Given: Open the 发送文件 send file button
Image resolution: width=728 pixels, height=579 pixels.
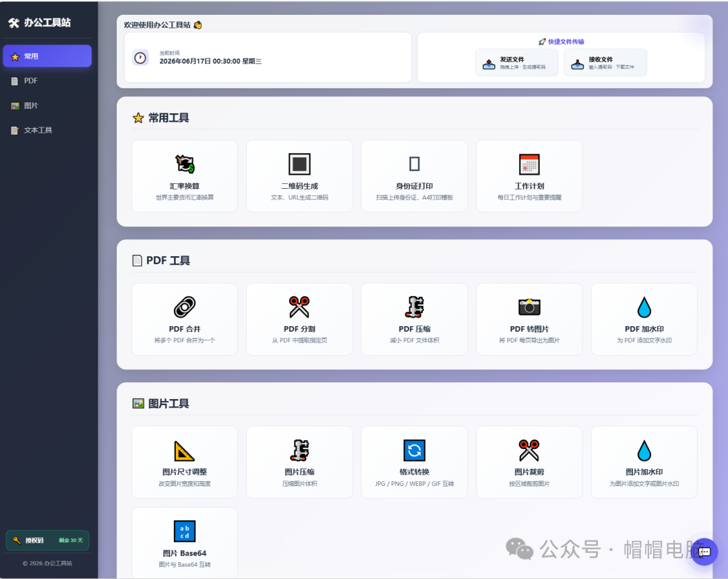Looking at the screenshot, I should pyautogui.click(x=517, y=63).
